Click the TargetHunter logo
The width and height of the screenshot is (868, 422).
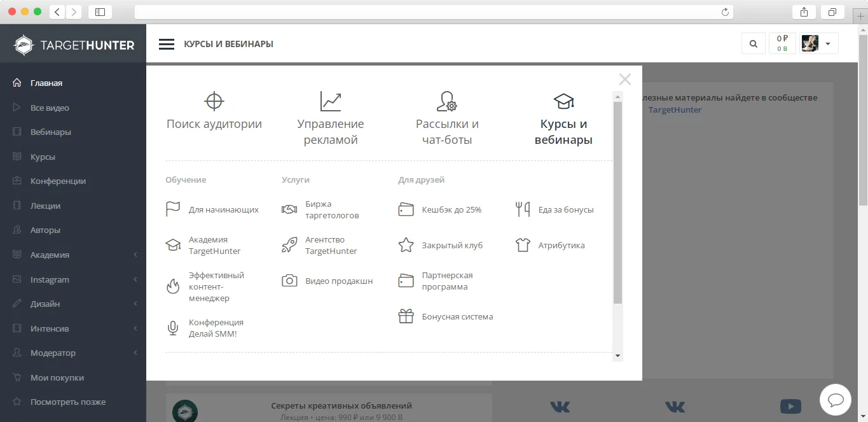coord(74,45)
